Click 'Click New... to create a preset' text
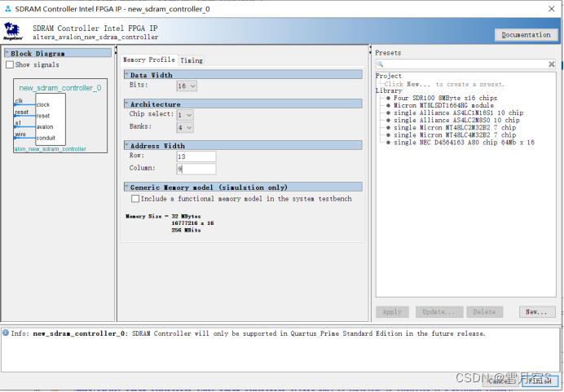564x392 pixels. coord(444,84)
